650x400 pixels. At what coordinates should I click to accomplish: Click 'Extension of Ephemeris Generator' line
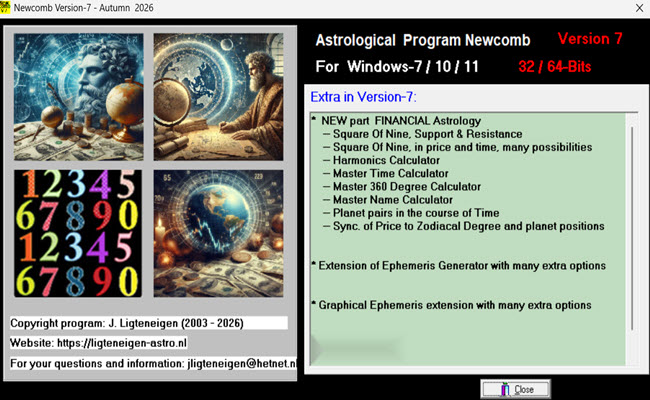462,266
